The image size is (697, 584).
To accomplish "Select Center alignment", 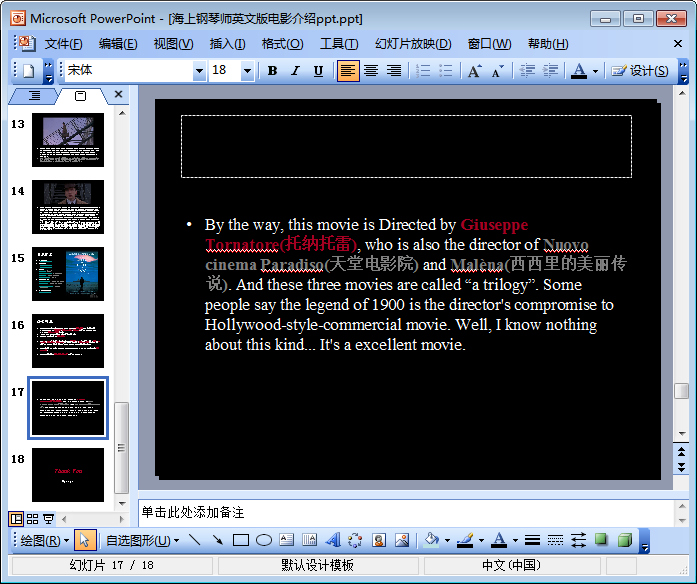I will point(371,71).
